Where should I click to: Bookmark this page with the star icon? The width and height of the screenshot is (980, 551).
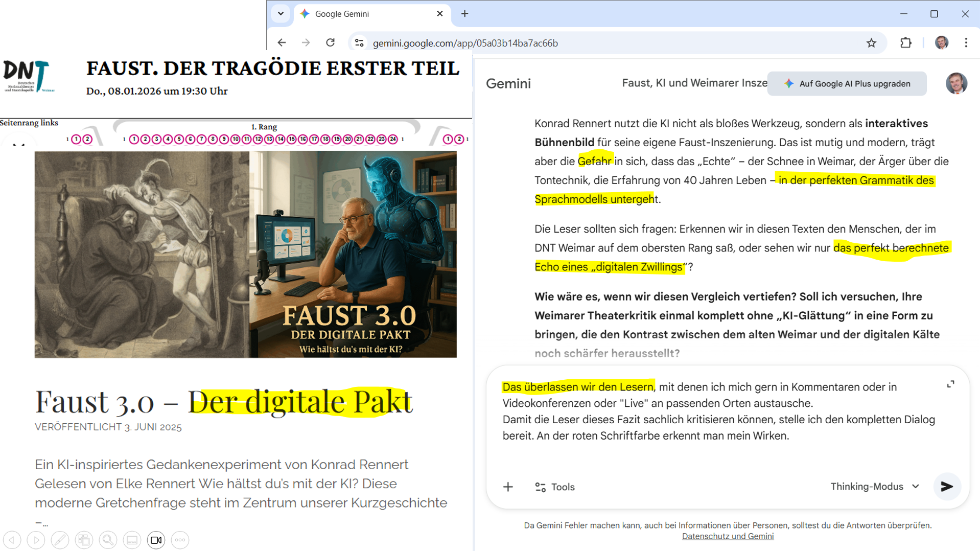[871, 43]
